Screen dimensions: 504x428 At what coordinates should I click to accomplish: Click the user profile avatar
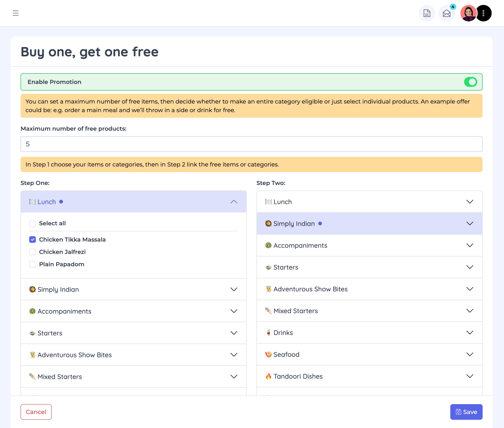tap(468, 13)
